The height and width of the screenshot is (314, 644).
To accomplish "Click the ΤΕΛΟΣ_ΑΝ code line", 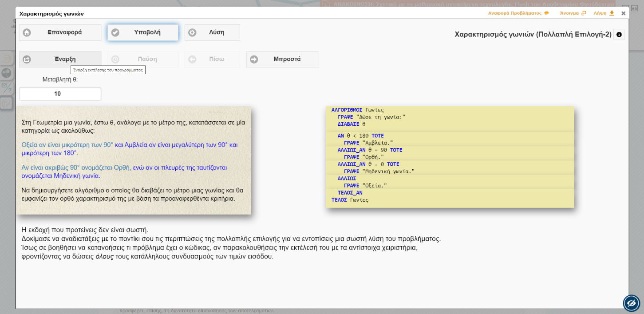I will [x=350, y=193].
